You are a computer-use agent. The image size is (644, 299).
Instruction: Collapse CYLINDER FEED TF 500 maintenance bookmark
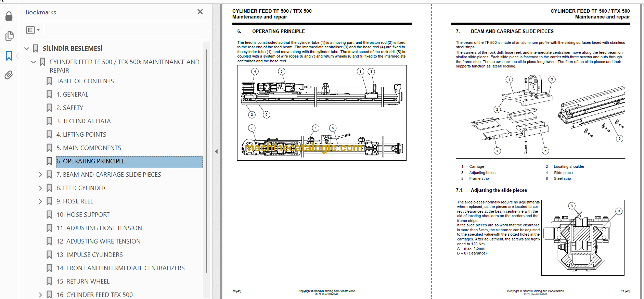[34, 62]
